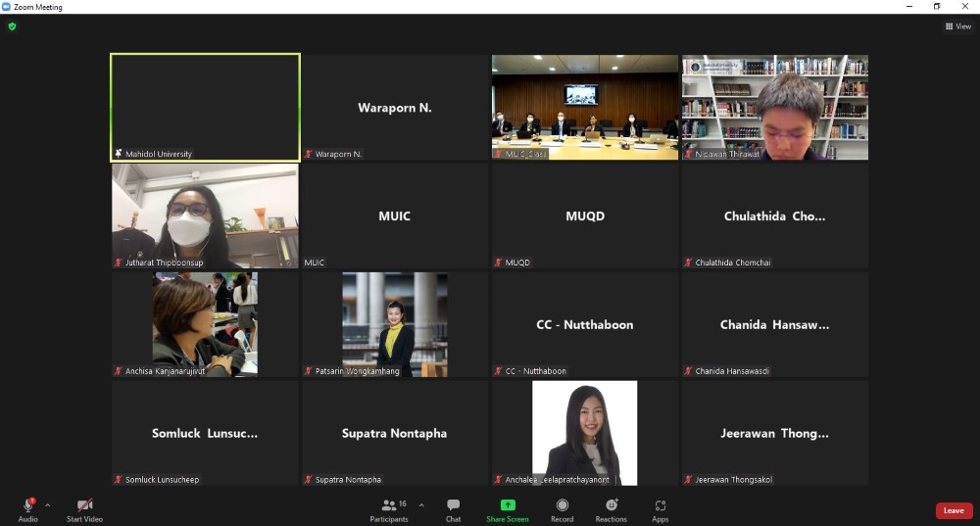This screenshot has height=526, width=980.
Task: Open the Chat panel
Action: pos(453,507)
